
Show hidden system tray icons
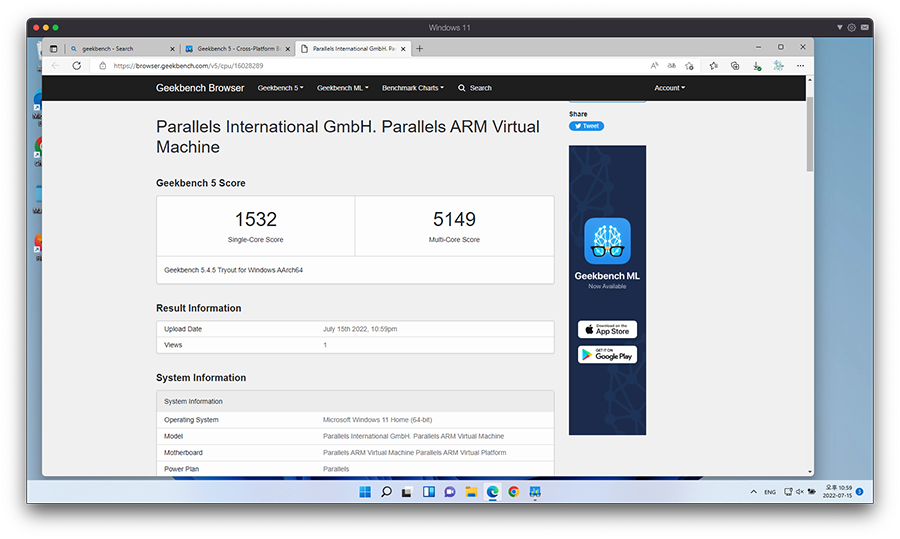click(753, 492)
